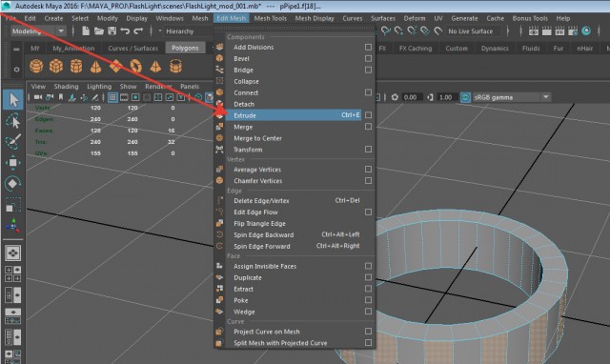The image size is (610, 364).
Task: Activate the Paint selection tool
Action: click(x=13, y=142)
